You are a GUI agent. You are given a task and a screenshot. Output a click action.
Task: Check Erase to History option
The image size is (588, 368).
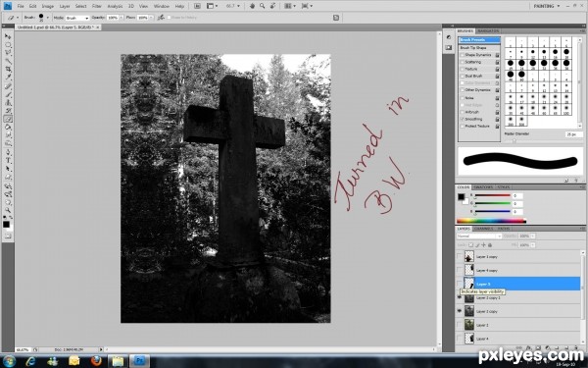click(169, 18)
